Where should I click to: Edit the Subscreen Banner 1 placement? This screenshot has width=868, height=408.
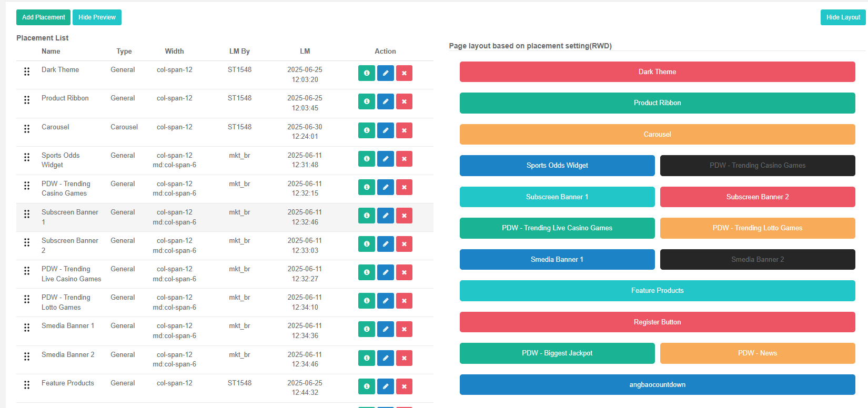pyautogui.click(x=385, y=216)
